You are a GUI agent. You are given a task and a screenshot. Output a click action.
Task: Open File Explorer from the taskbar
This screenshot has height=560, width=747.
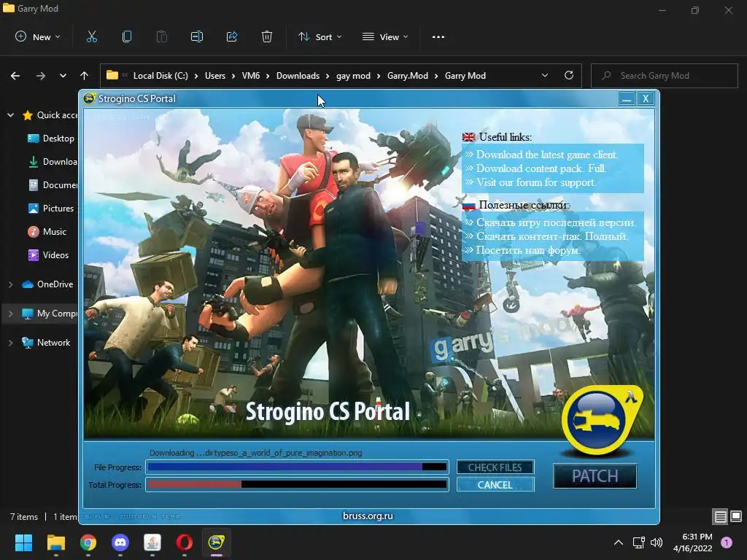55,542
